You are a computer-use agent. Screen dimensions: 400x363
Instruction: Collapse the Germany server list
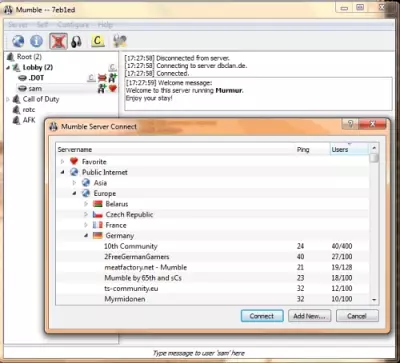(86, 236)
